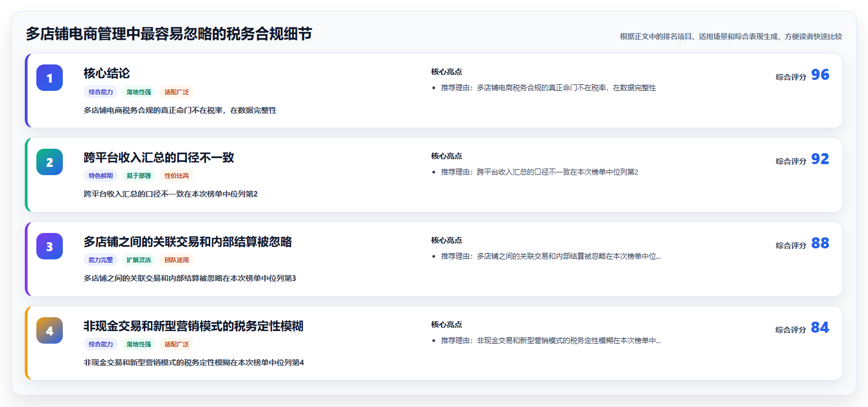Open the 跨平台收入汇总的口径不一致 title

point(159,158)
